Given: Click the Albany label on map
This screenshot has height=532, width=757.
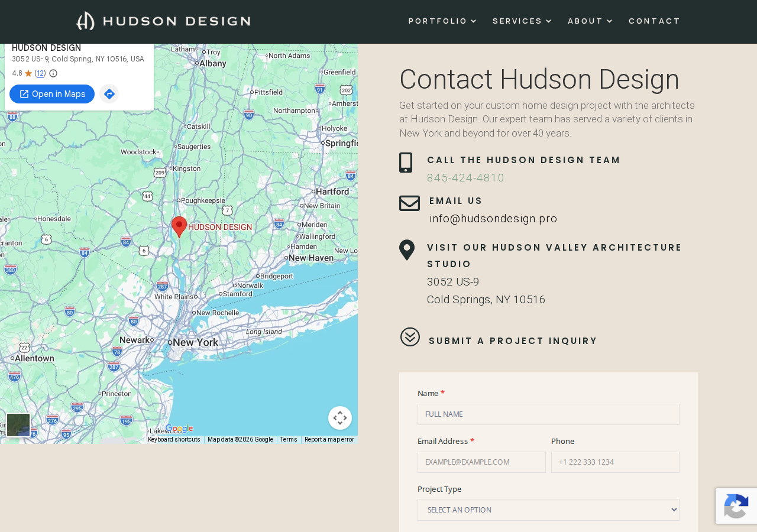Looking at the screenshot, I should pyautogui.click(x=213, y=63).
